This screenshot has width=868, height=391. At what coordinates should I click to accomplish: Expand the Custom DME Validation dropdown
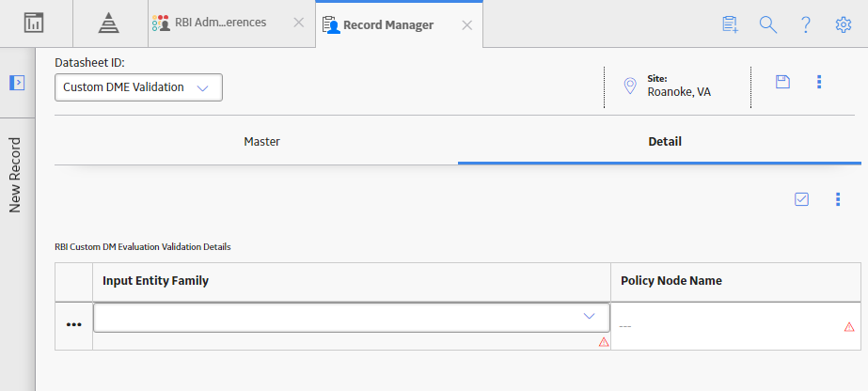(x=138, y=87)
